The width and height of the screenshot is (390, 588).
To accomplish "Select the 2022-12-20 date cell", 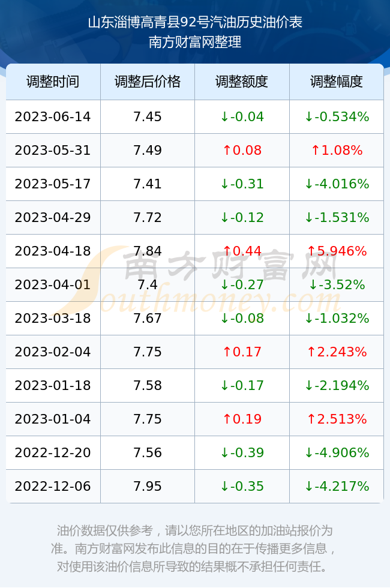I will 53,452.
